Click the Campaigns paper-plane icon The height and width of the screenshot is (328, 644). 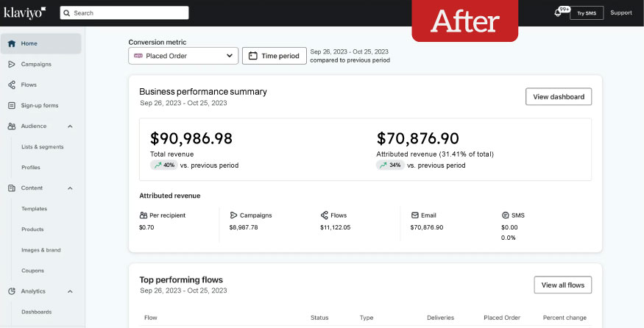click(x=12, y=64)
